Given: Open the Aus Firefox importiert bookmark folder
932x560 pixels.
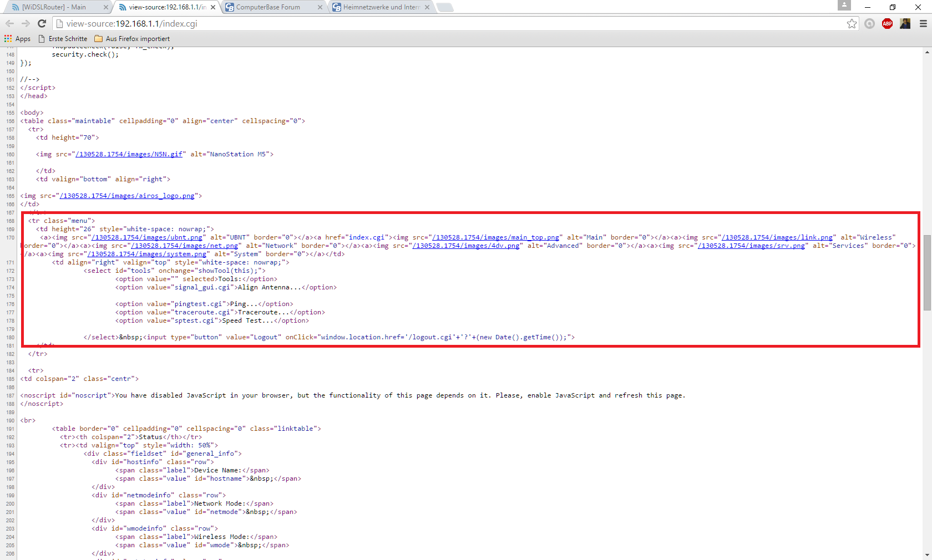Looking at the screenshot, I should tap(132, 39).
